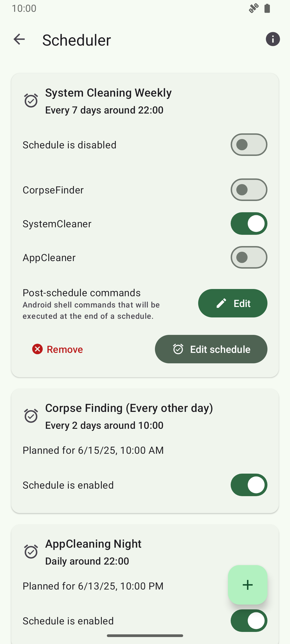Screen dimensions: 290x644
Task: Tap the plus add schedule button
Action: (248, 585)
